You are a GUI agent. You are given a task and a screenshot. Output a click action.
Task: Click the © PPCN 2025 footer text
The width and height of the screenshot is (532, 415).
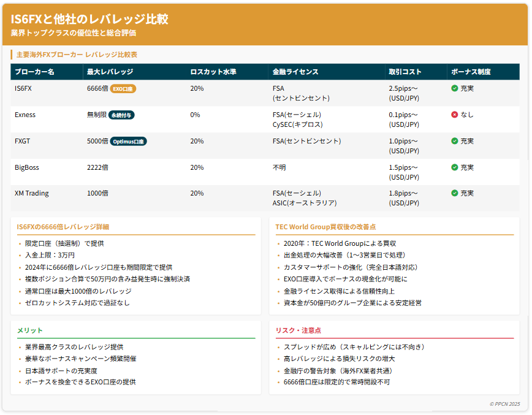tap(504, 404)
